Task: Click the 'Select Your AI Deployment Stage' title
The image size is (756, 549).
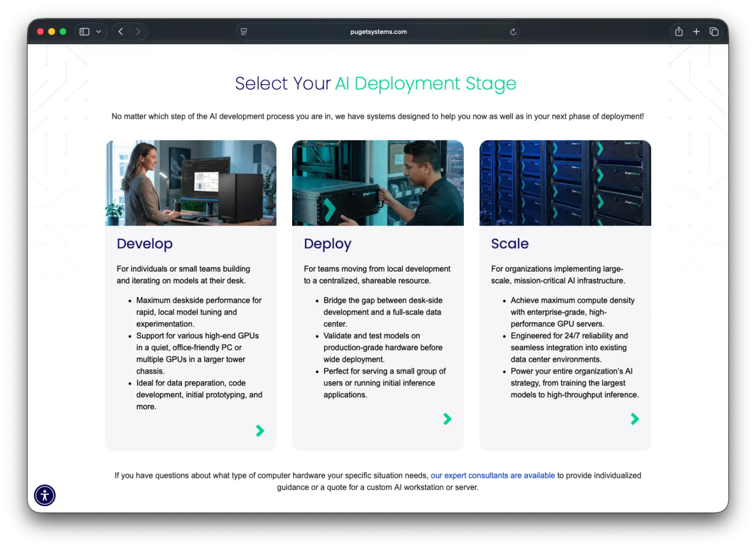Action: (x=376, y=84)
